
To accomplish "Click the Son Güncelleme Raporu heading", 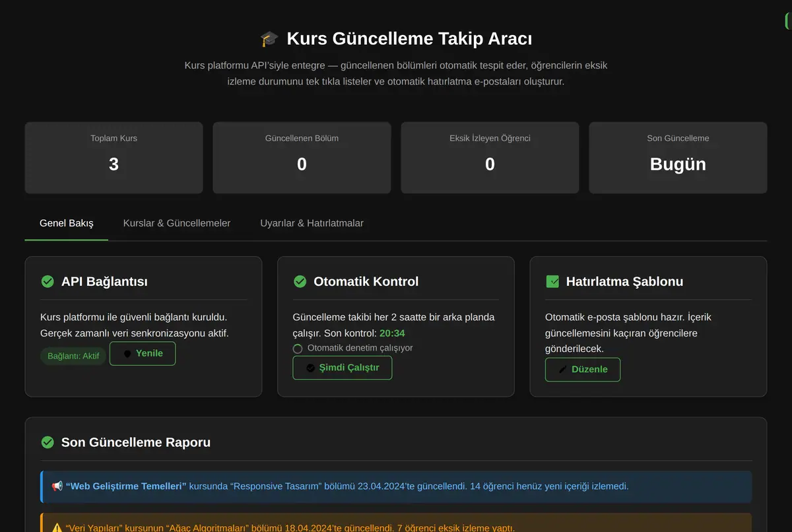I will tap(136, 442).
